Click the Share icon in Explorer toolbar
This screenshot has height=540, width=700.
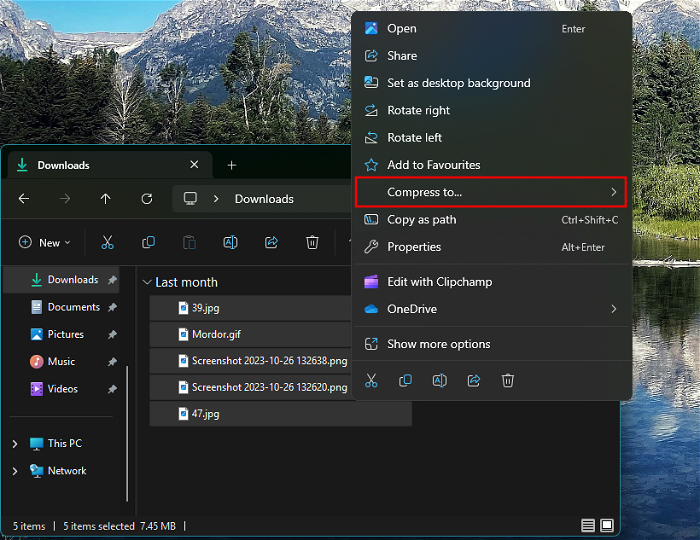(271, 242)
